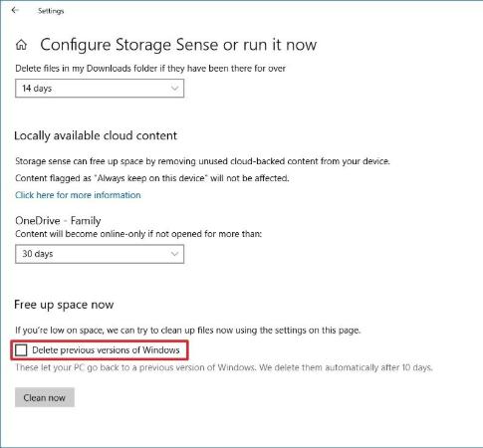This screenshot has width=483, height=448.
Task: Go back using the back arrow
Action: pos(15,10)
